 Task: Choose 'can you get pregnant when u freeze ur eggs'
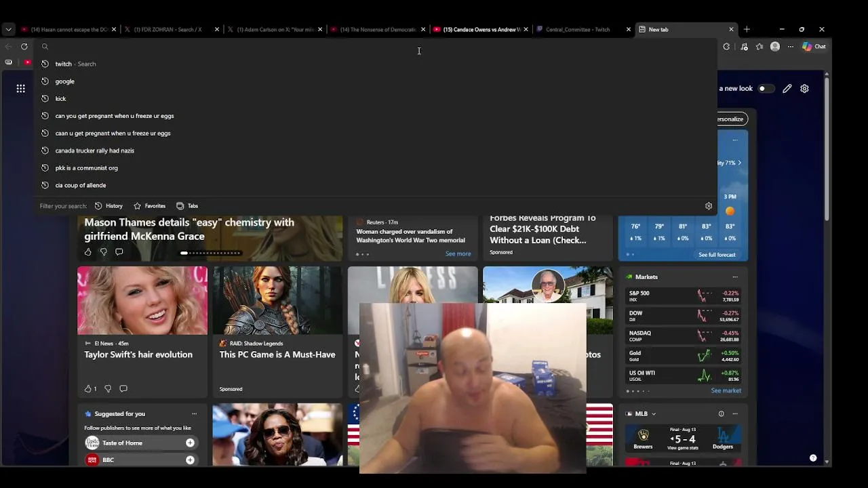coord(376,116)
